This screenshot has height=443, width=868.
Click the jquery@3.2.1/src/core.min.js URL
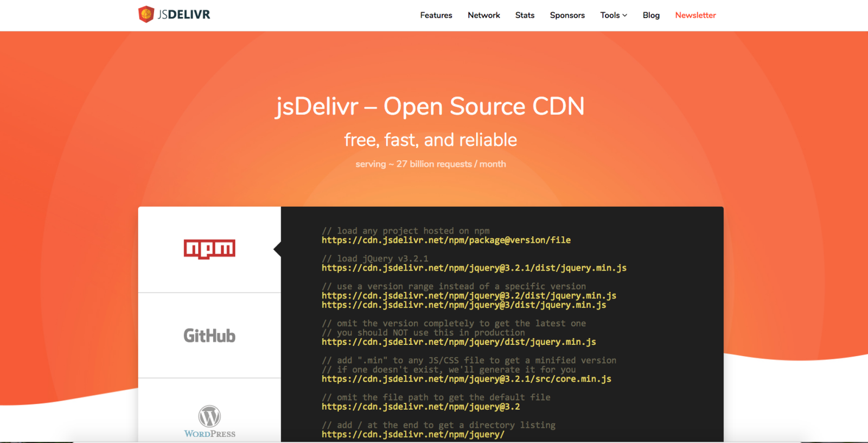tap(467, 379)
